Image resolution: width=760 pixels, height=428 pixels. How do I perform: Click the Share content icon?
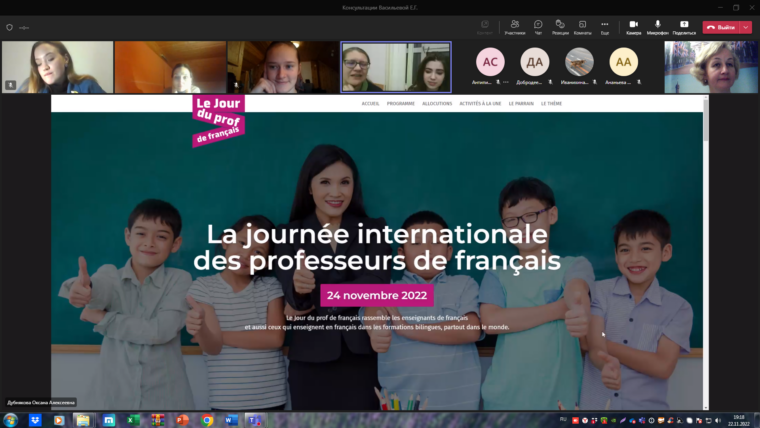point(684,26)
